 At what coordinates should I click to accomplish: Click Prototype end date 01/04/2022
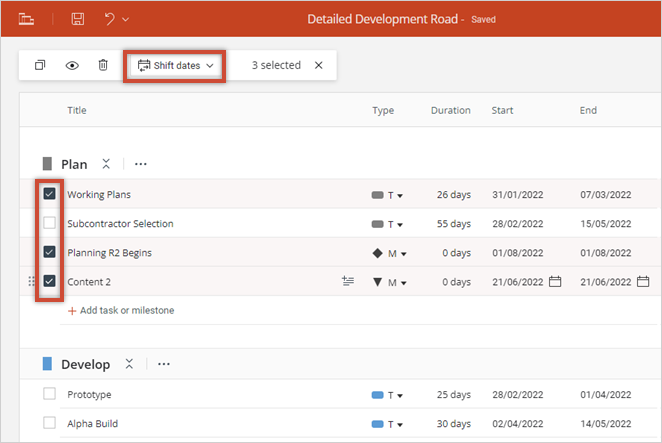pyautogui.click(x=606, y=395)
